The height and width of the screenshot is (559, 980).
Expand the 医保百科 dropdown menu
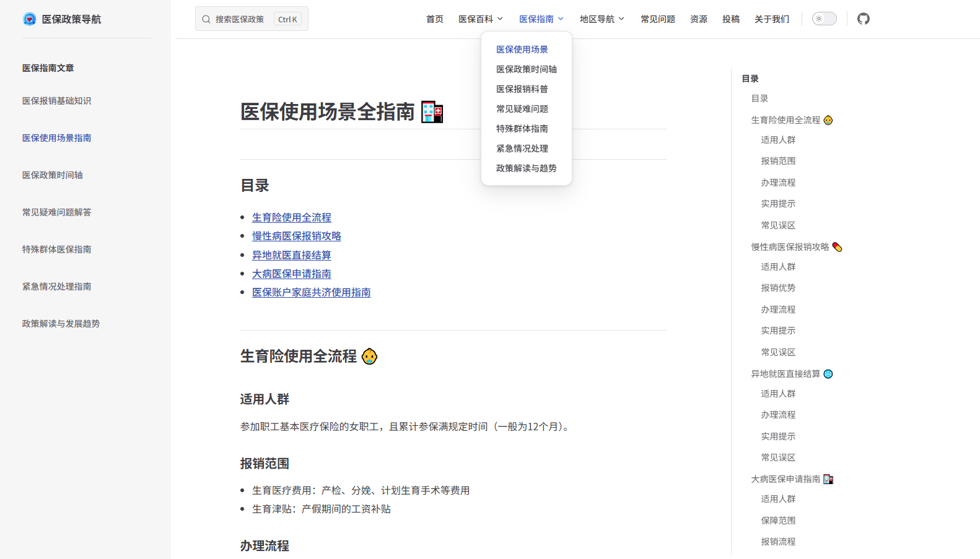tap(481, 19)
